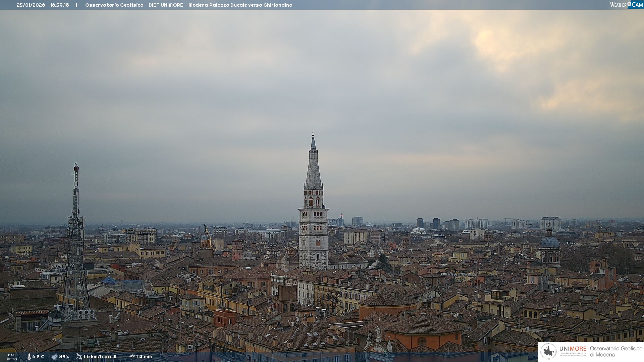Click the 1.4 mm rainfall value

coord(144,357)
